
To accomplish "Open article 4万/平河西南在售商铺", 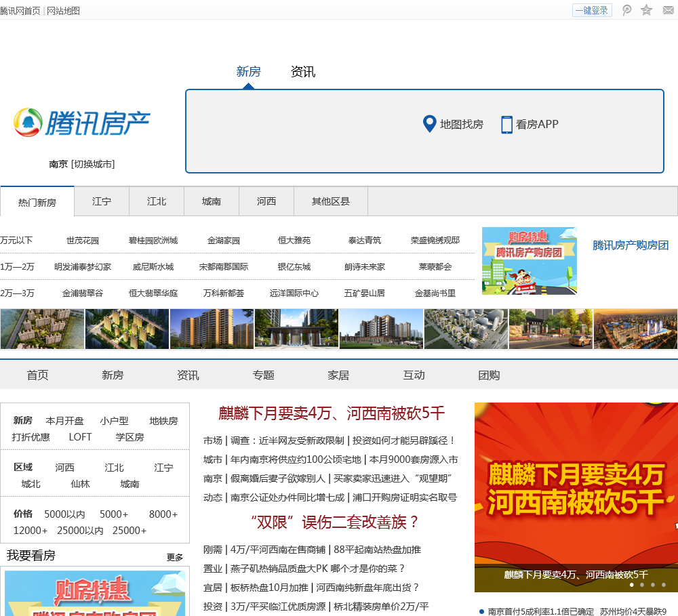I will tap(278, 550).
